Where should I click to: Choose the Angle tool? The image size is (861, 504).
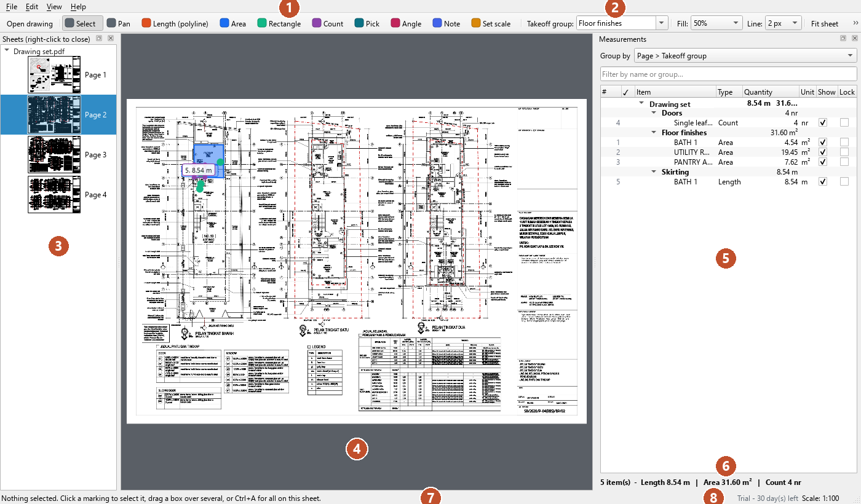tap(407, 24)
